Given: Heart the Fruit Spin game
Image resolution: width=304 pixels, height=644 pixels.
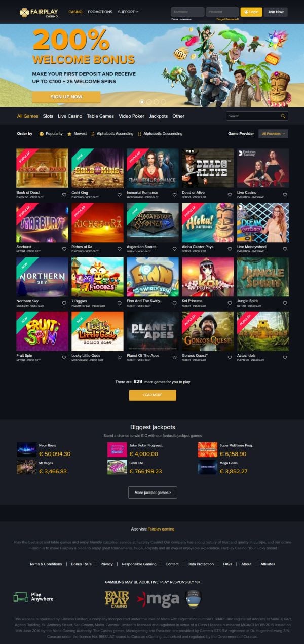Looking at the screenshot, I should click(x=64, y=357).
